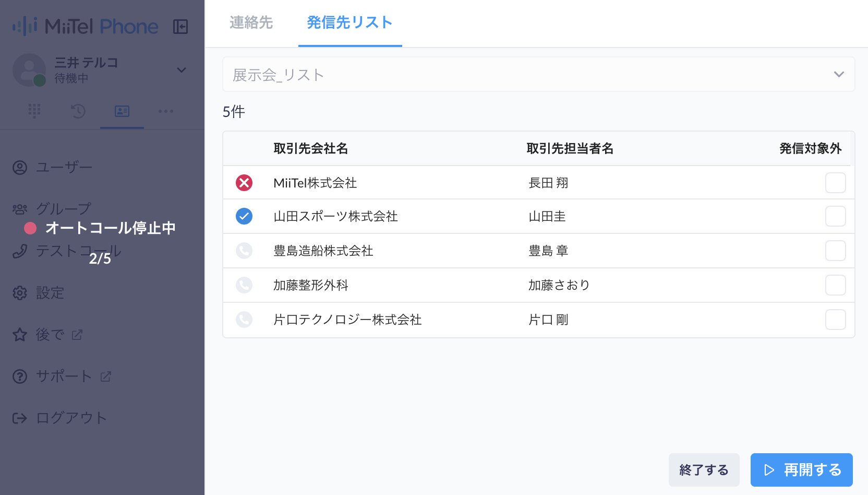Click the red failed-call icon for MiiTel株式会社
The height and width of the screenshot is (495, 868).
[x=244, y=183]
